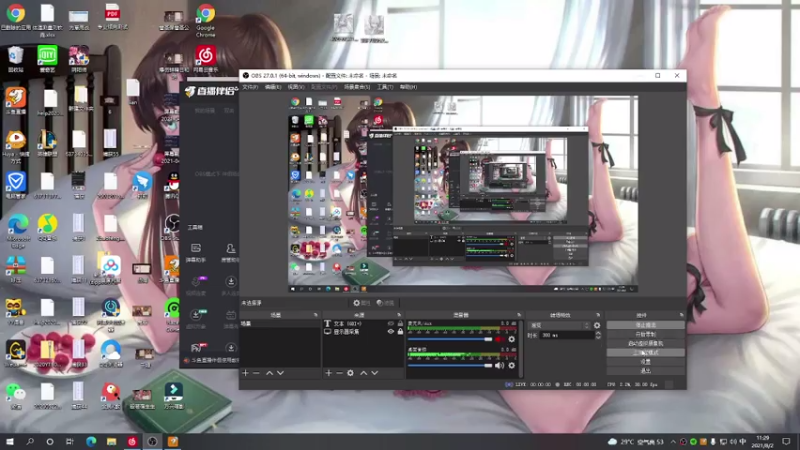The height and width of the screenshot is (450, 800).
Task: Open the PDF file icon on the desktop
Action: (112, 17)
